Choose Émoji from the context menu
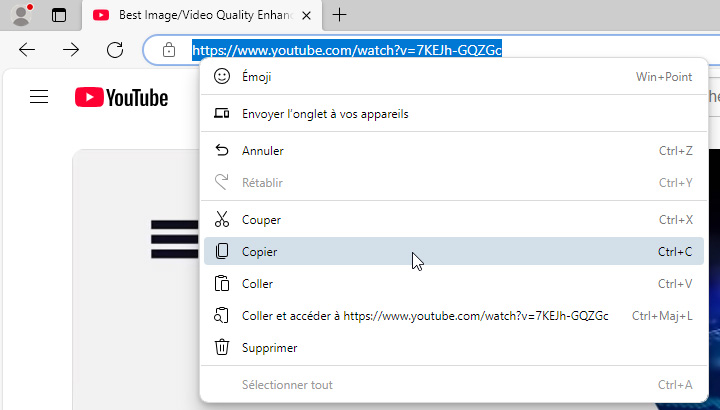The image size is (720, 410). click(x=454, y=77)
